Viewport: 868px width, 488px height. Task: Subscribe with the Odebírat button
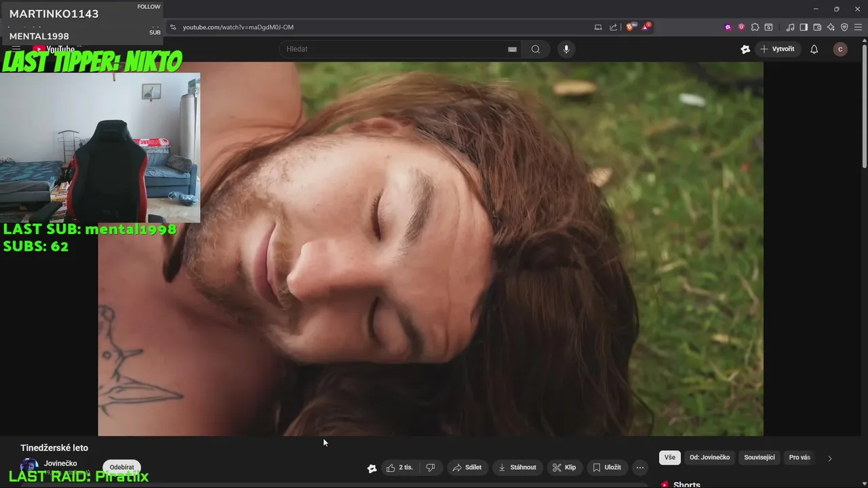[x=122, y=467]
